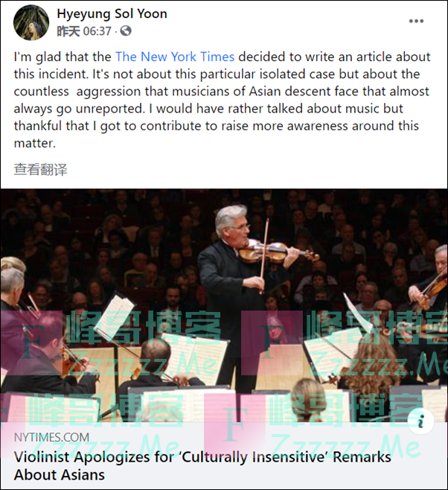Click the info 'i' icon on preview
The image size is (448, 490).
420,421
